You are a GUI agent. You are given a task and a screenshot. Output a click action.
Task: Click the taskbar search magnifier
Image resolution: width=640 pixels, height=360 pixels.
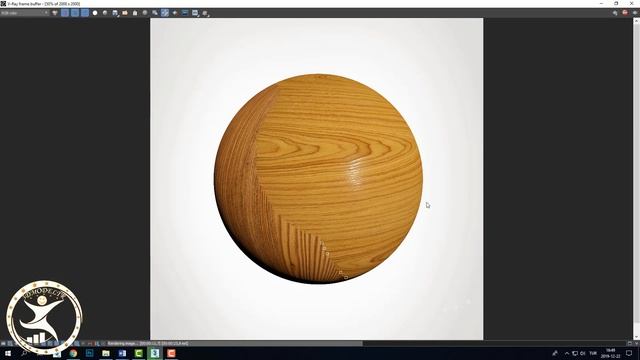(24, 353)
